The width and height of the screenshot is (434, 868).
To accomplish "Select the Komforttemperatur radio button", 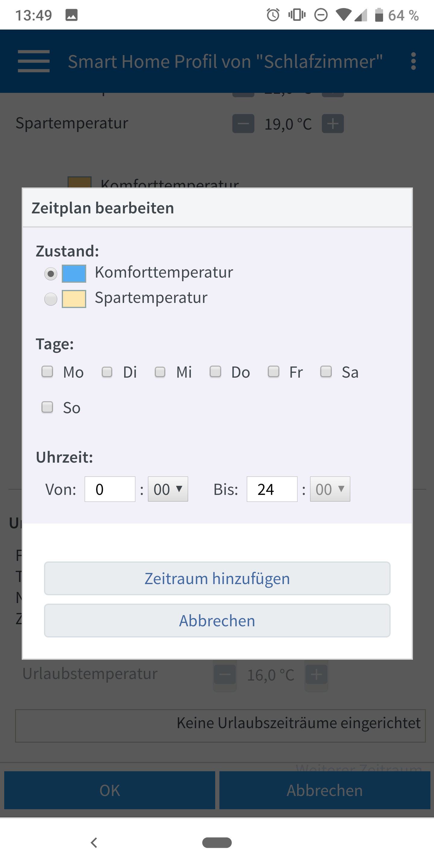I will pyautogui.click(x=51, y=274).
